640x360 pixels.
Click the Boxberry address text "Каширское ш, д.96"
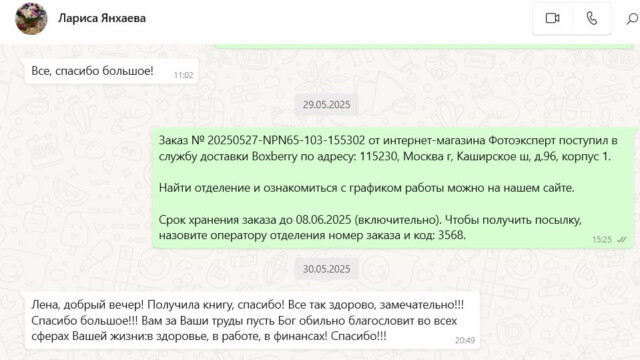[507, 156]
